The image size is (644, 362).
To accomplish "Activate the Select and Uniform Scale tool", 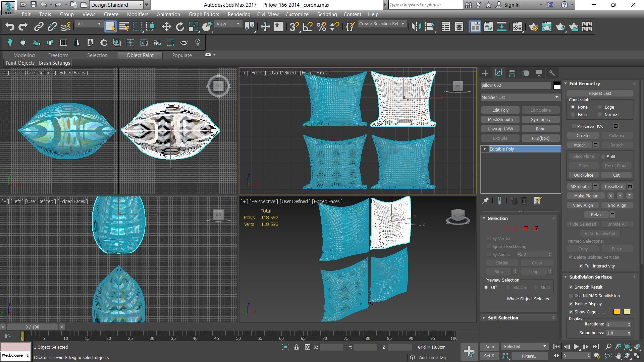I will coord(193,27).
